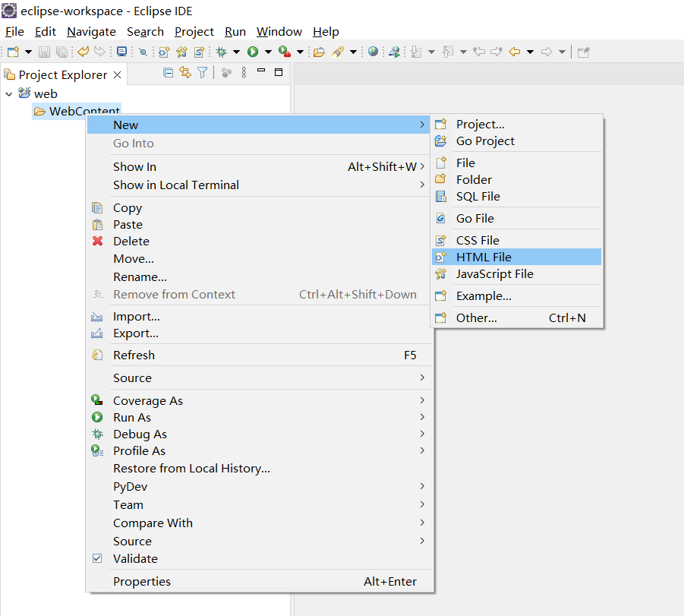Screen dimensions: 684x616
Task: Click the Previous Annotation toolbar icon
Action: 448,52
